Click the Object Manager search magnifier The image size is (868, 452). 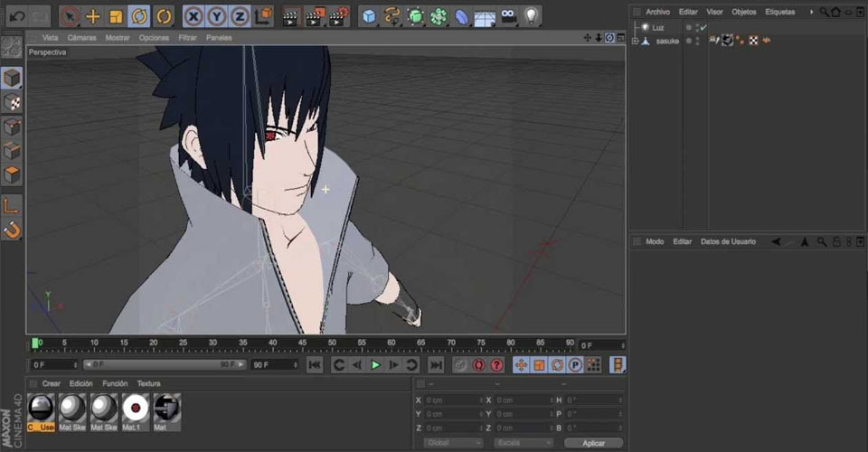tap(825, 12)
